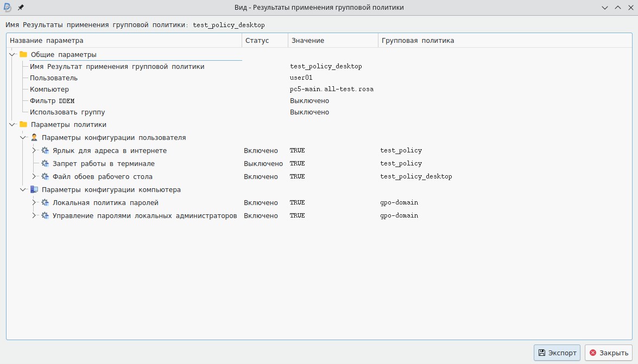Collapse the Параметры политики tree section
The width and height of the screenshot is (638, 364).
pos(12,125)
